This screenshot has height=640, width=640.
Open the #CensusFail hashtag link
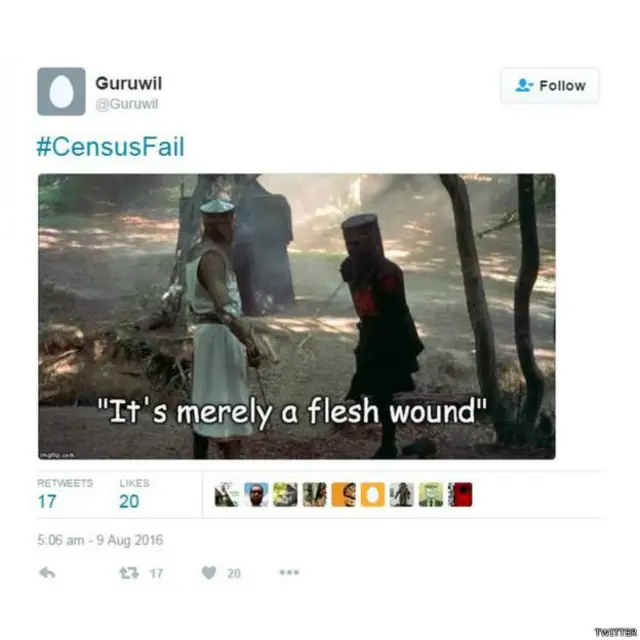111,147
